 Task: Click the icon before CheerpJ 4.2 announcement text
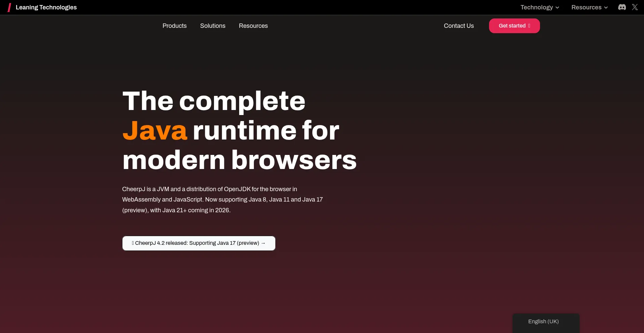[x=133, y=243]
